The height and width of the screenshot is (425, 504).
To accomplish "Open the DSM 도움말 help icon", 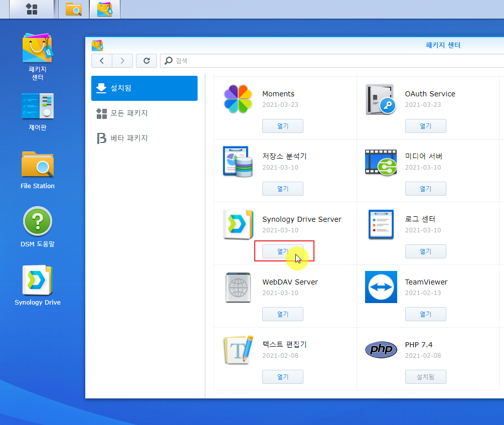I will 38,227.
